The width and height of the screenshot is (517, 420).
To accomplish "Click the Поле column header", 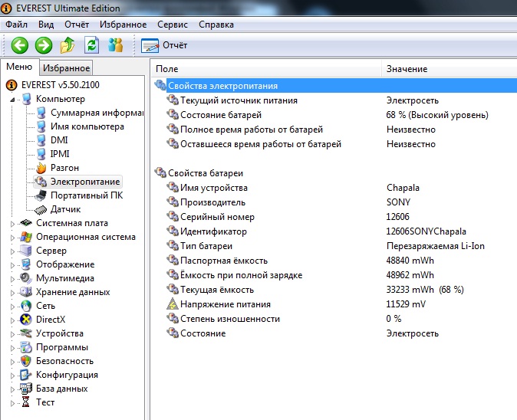I will tap(266, 69).
